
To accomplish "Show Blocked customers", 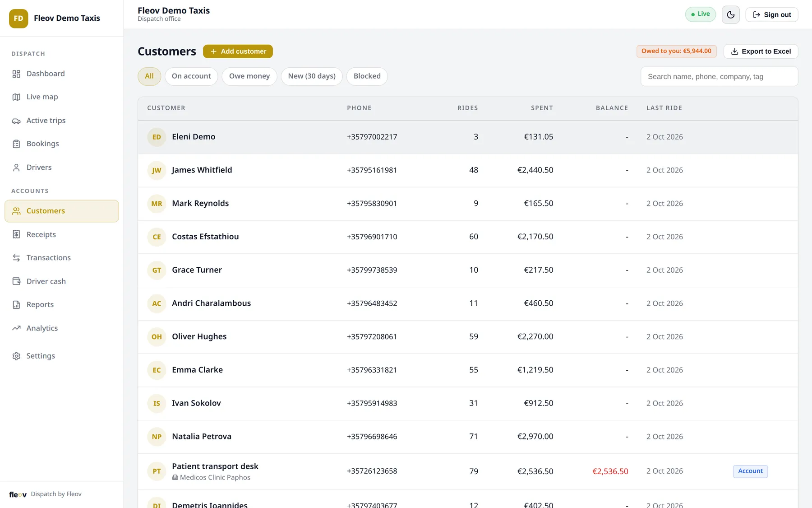I will (x=367, y=76).
